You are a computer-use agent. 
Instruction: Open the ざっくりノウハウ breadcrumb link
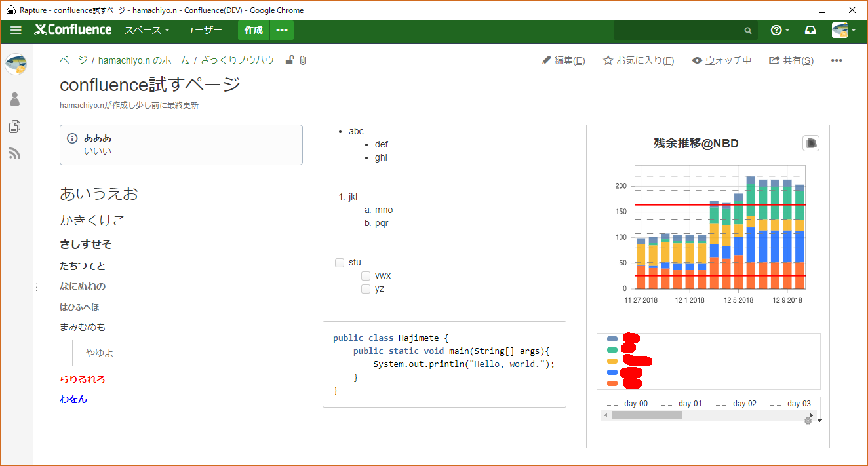click(237, 60)
